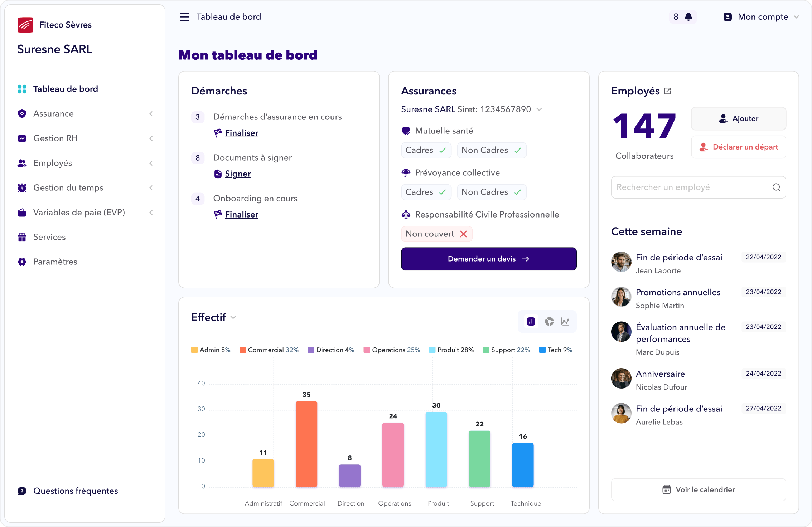Click Demander un devis button
Viewport: 812px width, 527px height.
(488, 259)
